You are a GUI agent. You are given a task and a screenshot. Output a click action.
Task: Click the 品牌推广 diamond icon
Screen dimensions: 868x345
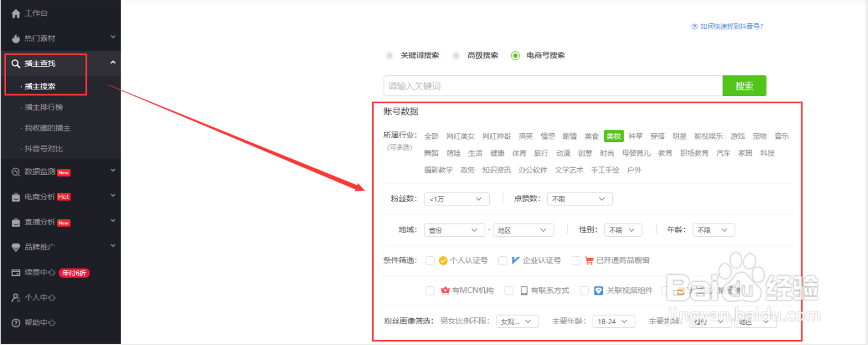pos(16,247)
